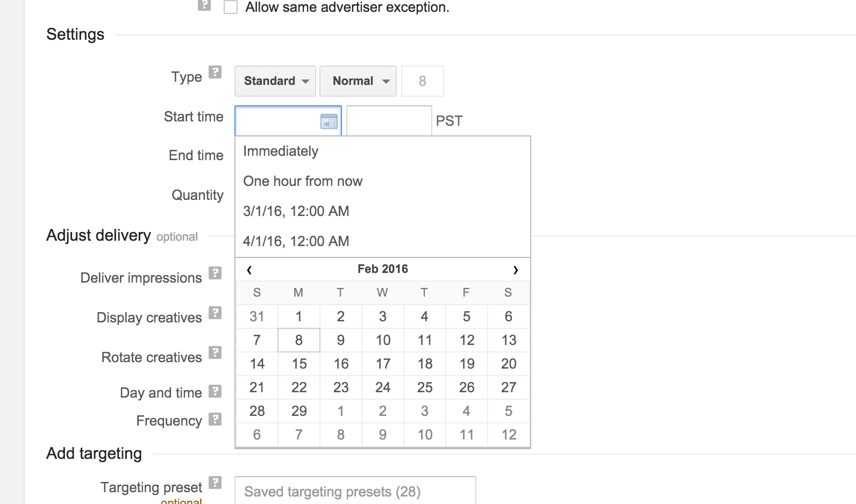
Task: Show help for Rotate creatives
Action: click(215, 352)
